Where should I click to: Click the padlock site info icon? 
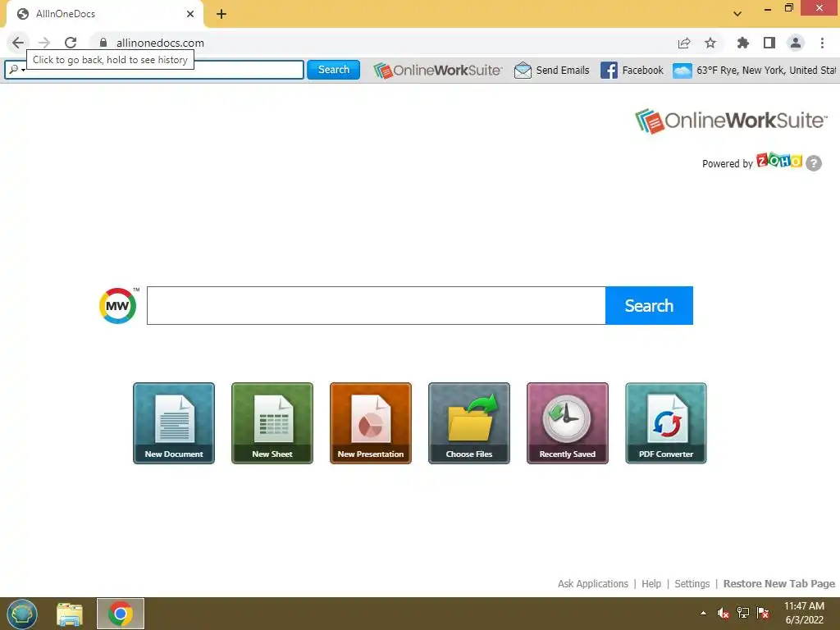click(x=103, y=43)
